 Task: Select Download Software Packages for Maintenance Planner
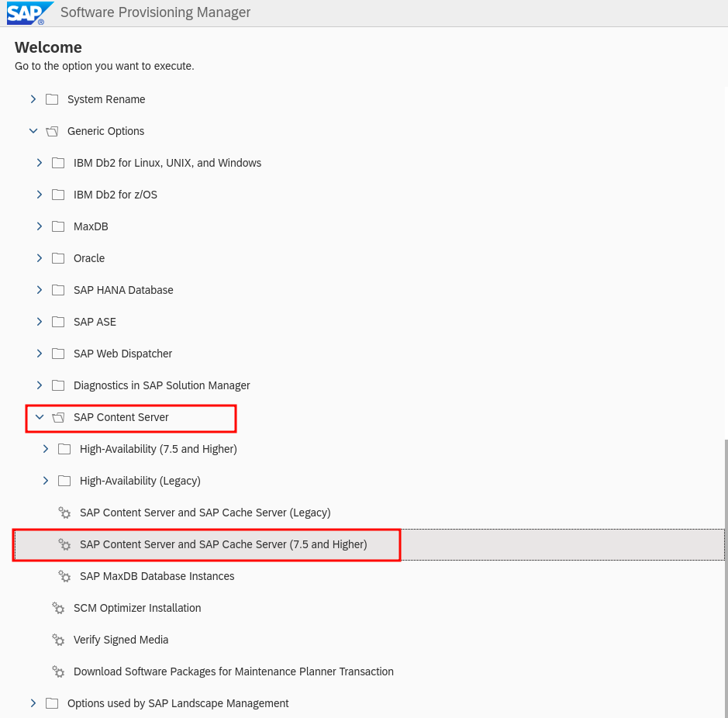(233, 671)
